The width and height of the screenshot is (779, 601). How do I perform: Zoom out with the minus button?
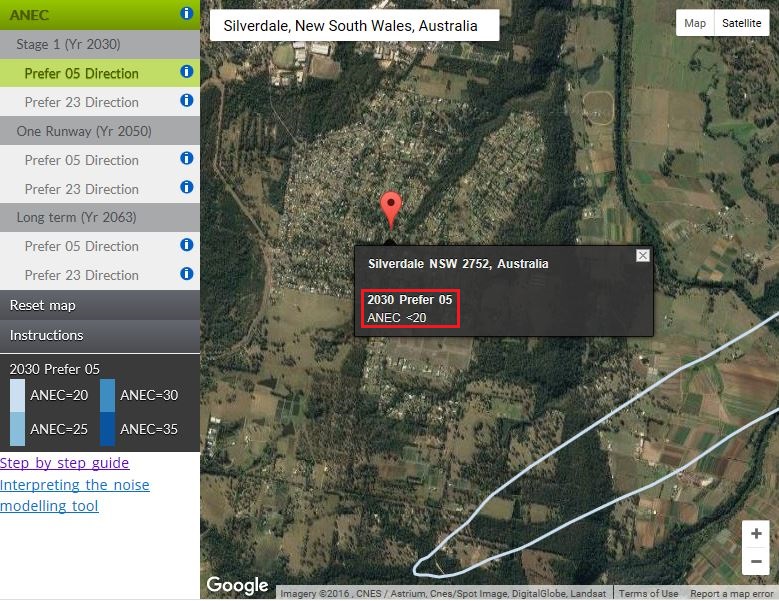click(756, 561)
